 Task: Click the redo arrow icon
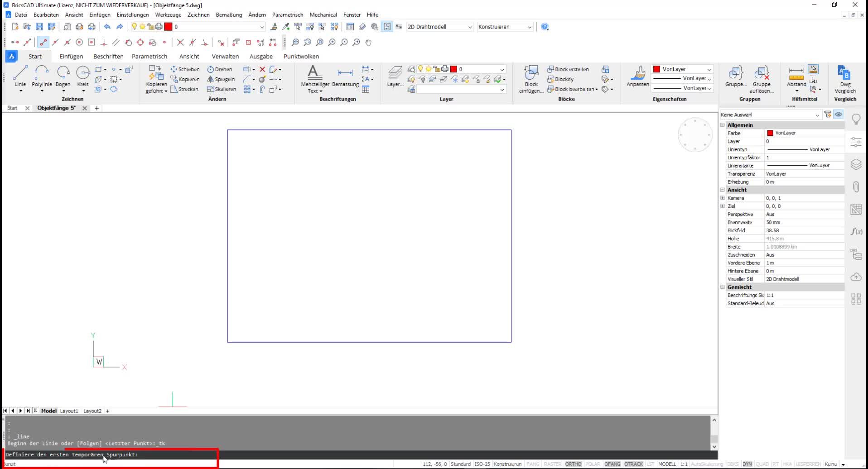click(120, 27)
